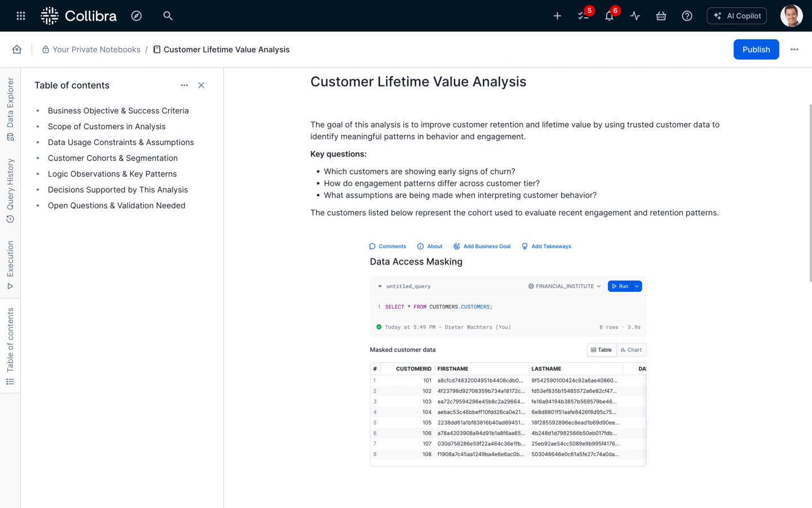Viewport: 812px width, 508px height.
Task: Switch results view to Table
Action: click(x=602, y=350)
